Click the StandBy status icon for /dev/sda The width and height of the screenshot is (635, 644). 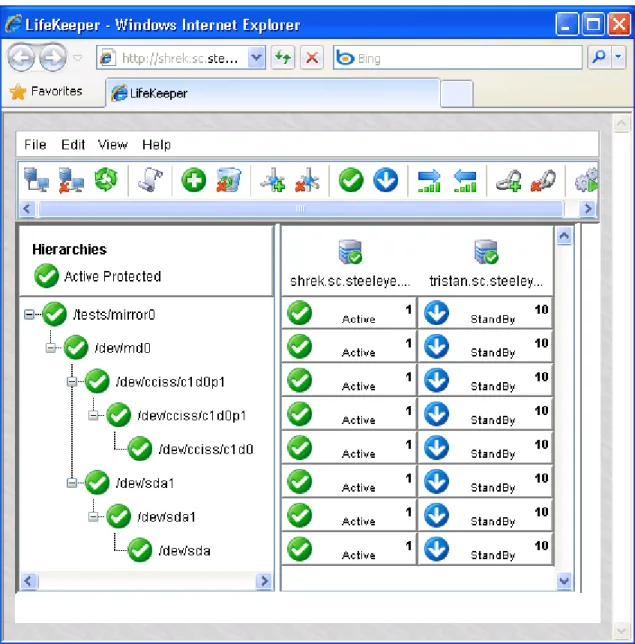[x=436, y=550]
